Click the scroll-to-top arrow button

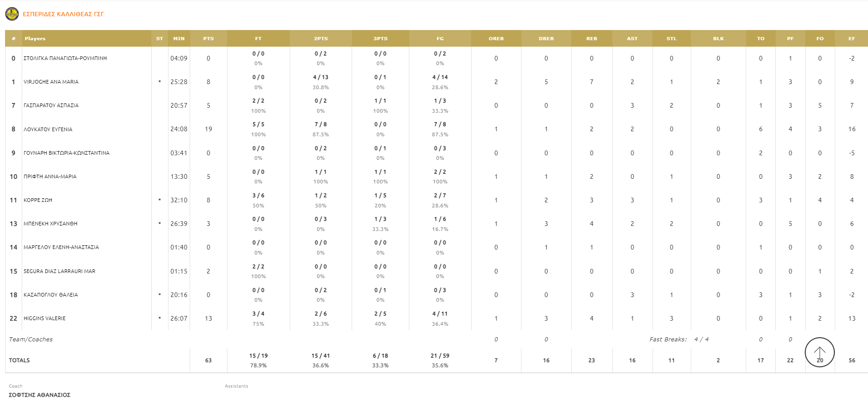coord(819,352)
